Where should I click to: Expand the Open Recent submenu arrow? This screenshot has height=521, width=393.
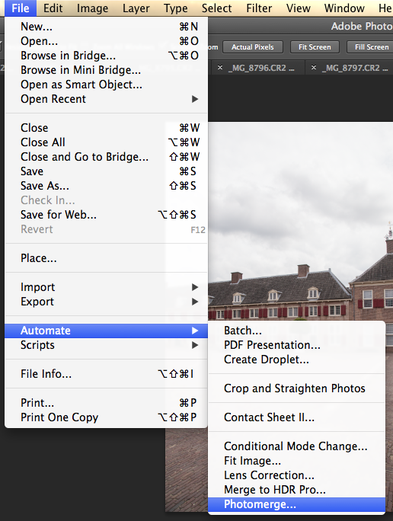point(195,99)
